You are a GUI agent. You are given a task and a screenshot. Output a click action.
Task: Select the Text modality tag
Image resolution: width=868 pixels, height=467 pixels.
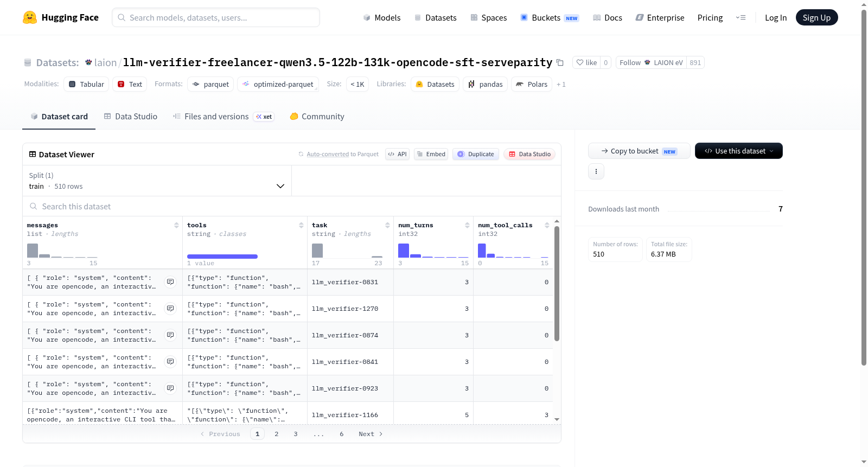[130, 84]
